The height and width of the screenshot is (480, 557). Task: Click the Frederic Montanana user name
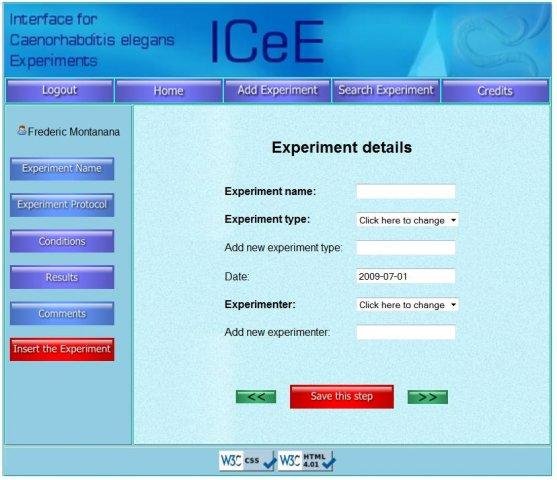(x=74, y=132)
